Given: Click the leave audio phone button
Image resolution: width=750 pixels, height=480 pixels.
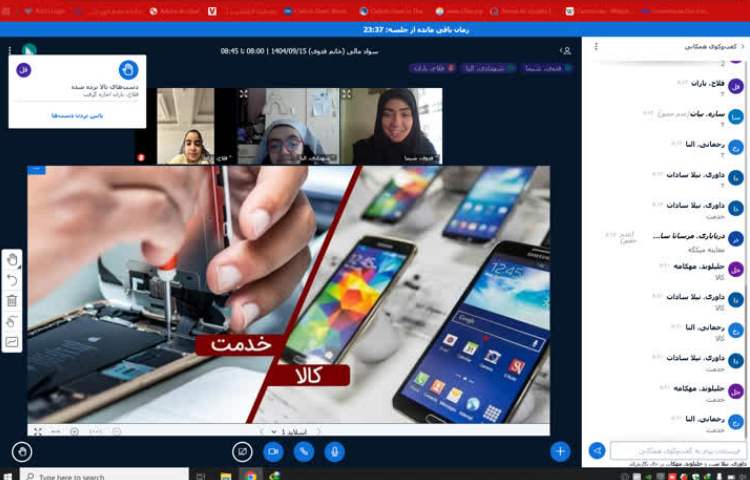Looking at the screenshot, I should click(x=304, y=451).
